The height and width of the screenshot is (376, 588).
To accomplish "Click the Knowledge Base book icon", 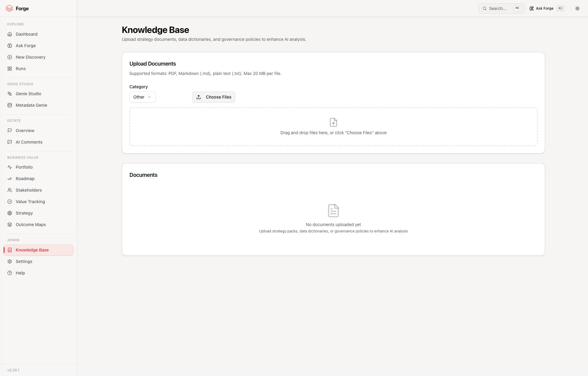I will (10, 250).
